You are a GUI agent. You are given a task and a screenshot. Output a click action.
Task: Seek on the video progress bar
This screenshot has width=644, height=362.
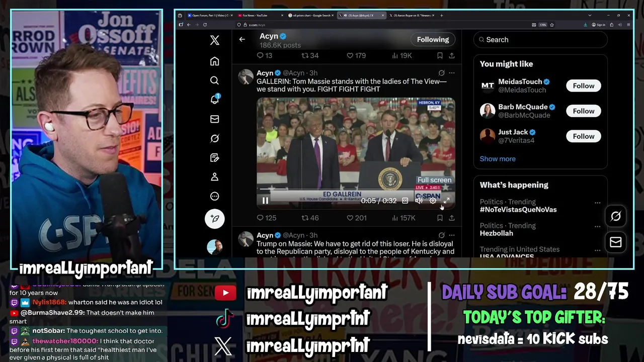pyautogui.click(x=356, y=189)
